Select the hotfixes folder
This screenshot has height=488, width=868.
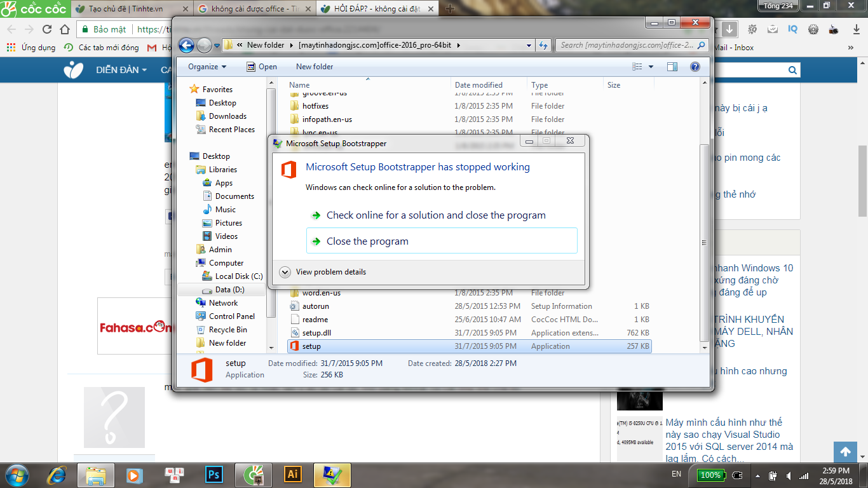315,106
